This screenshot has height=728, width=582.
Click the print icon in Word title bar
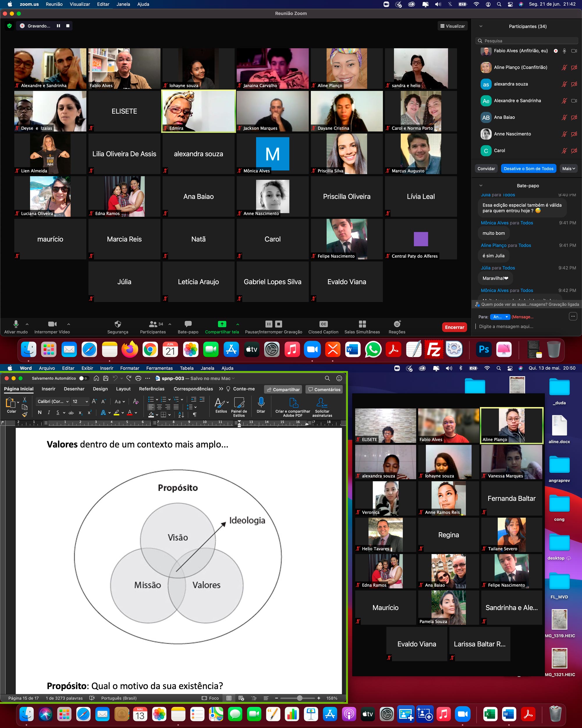tap(138, 378)
